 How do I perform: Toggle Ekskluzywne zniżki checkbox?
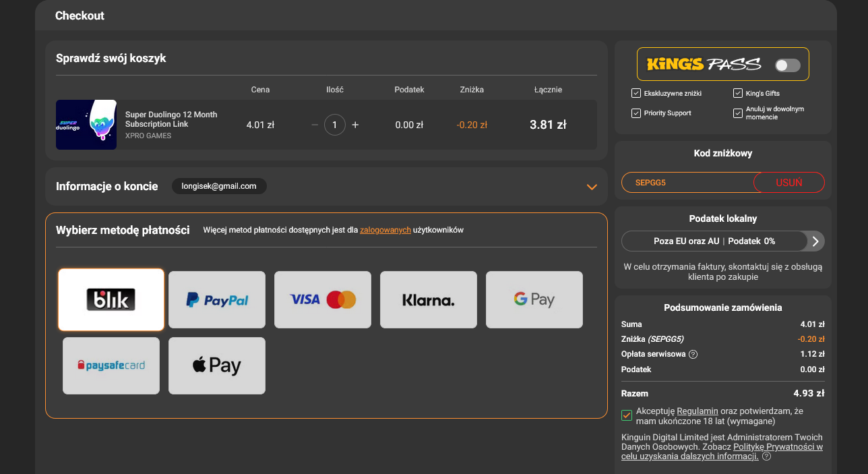636,94
